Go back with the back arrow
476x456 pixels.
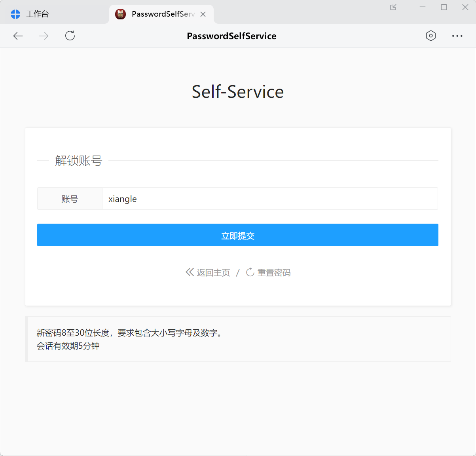18,36
